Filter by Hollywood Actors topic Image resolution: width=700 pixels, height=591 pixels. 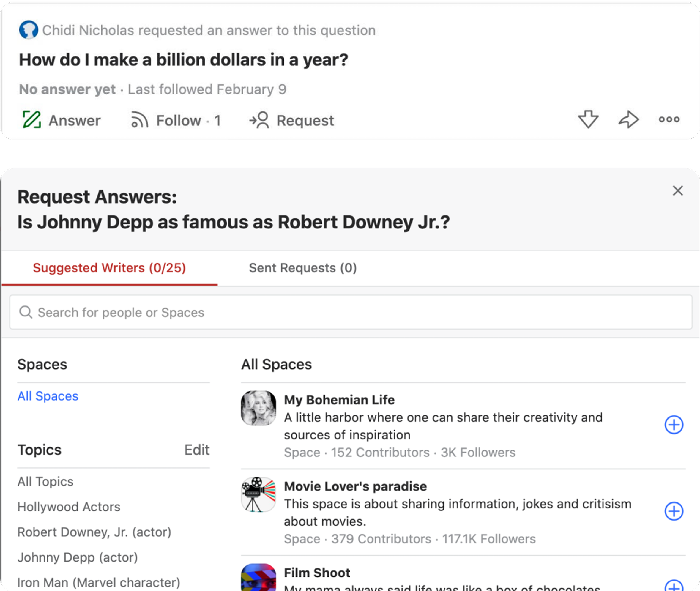(69, 507)
